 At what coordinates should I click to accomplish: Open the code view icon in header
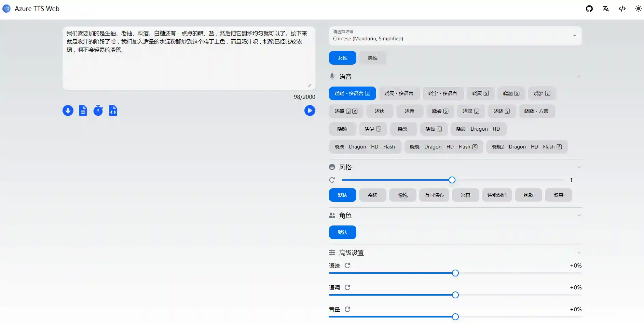pos(622,9)
